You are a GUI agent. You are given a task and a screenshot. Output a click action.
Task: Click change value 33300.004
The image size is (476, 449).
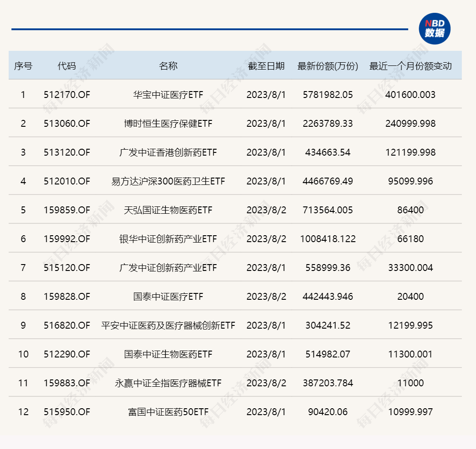411,268
